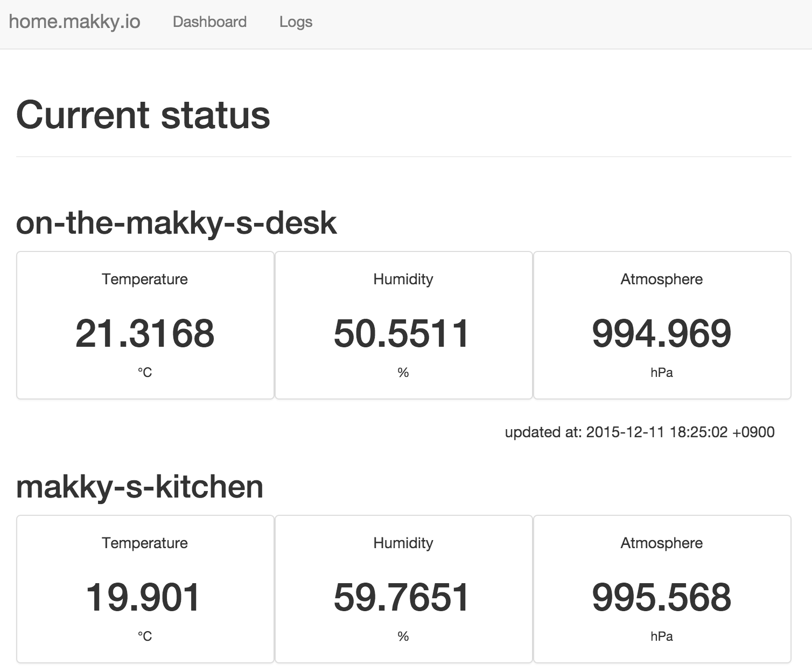Click kitchen Humidity panel label

coord(403,543)
